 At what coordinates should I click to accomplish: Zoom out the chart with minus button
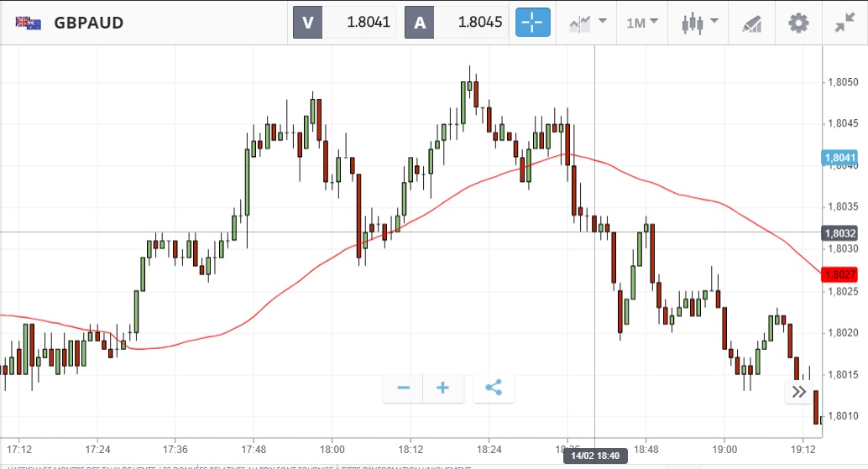tap(403, 388)
